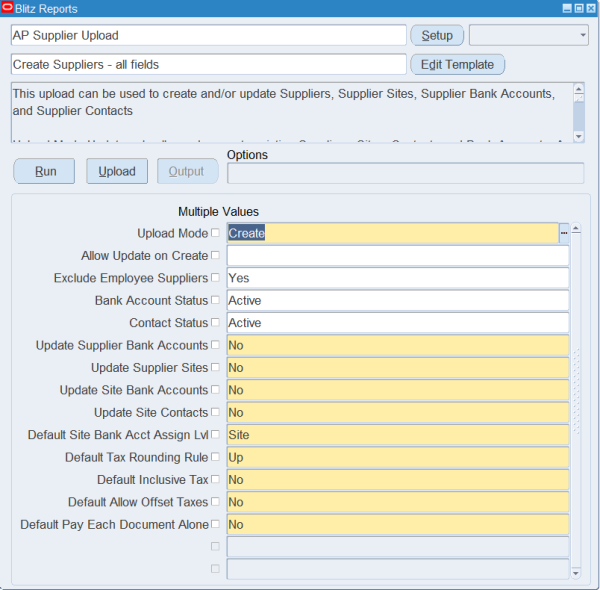Viewport: 600px width, 590px height.
Task: Click the Bank Account Status field showing Active
Action: click(398, 300)
